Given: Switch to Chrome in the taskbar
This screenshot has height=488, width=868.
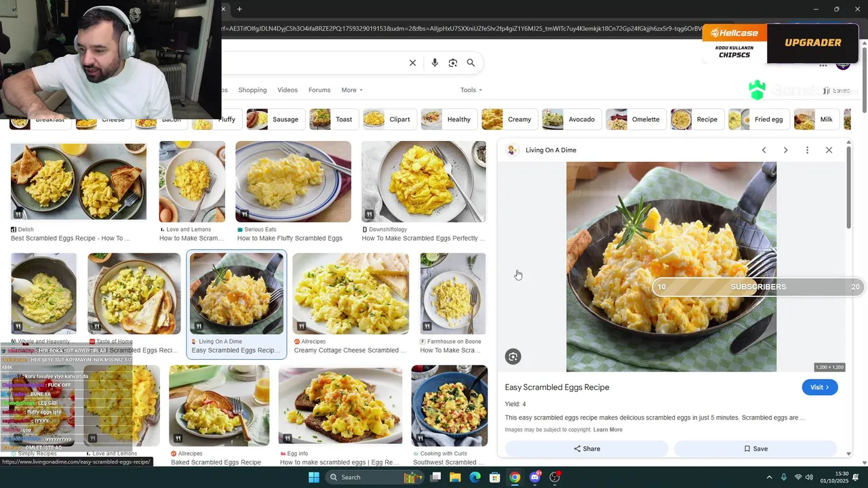Looking at the screenshot, I should coord(515,477).
